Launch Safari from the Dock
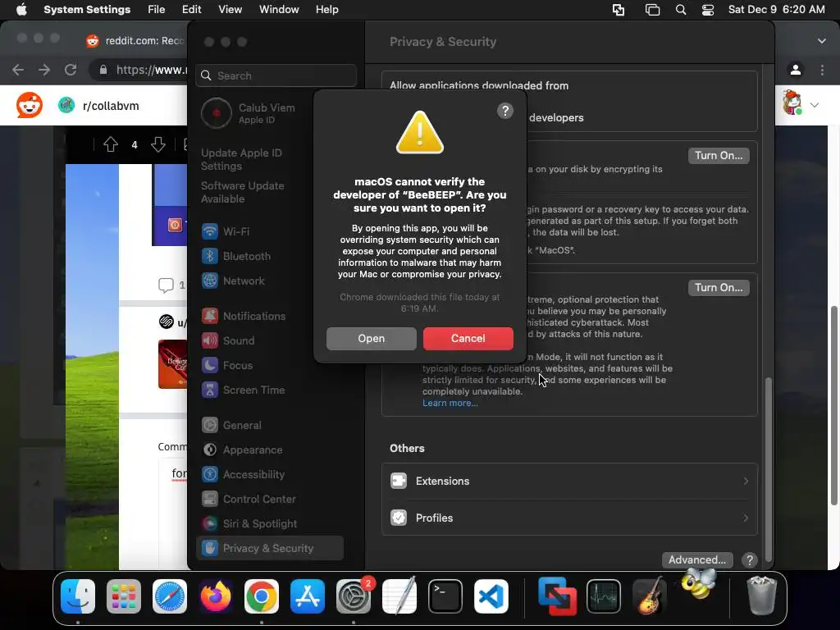Viewport: 840px width, 630px height. (170, 596)
